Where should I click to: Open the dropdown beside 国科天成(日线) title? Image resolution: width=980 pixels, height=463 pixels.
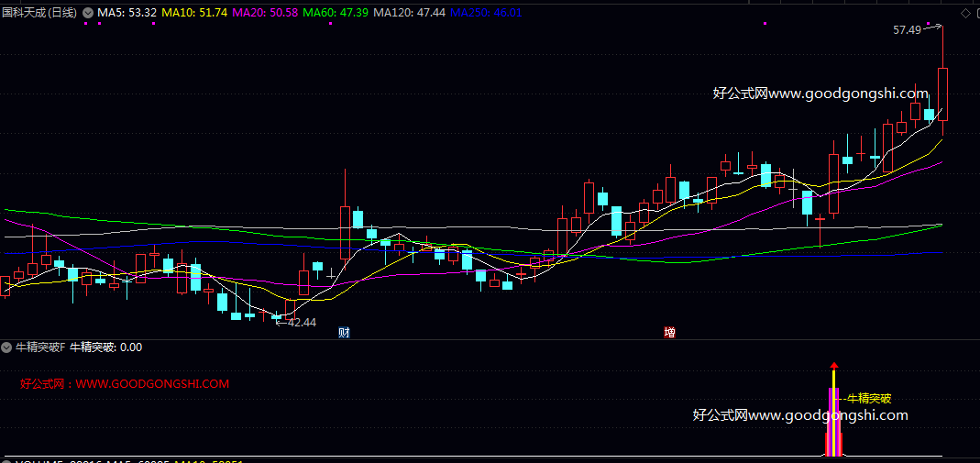88,13
